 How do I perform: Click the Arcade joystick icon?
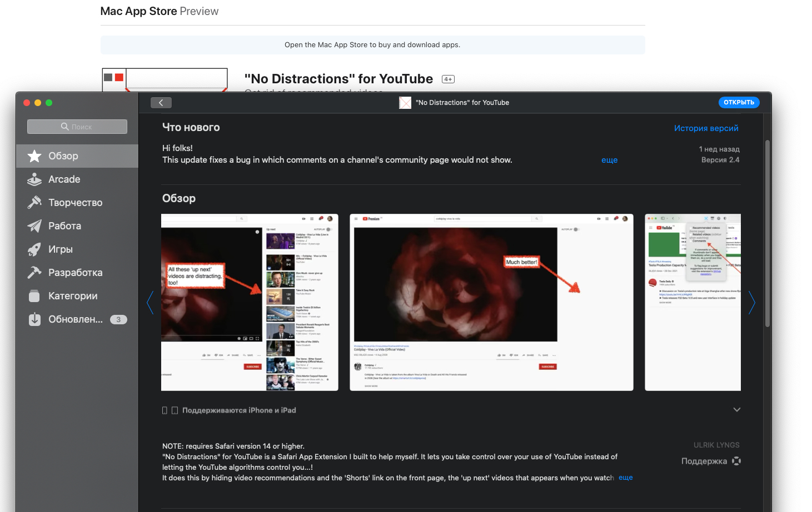(x=34, y=179)
